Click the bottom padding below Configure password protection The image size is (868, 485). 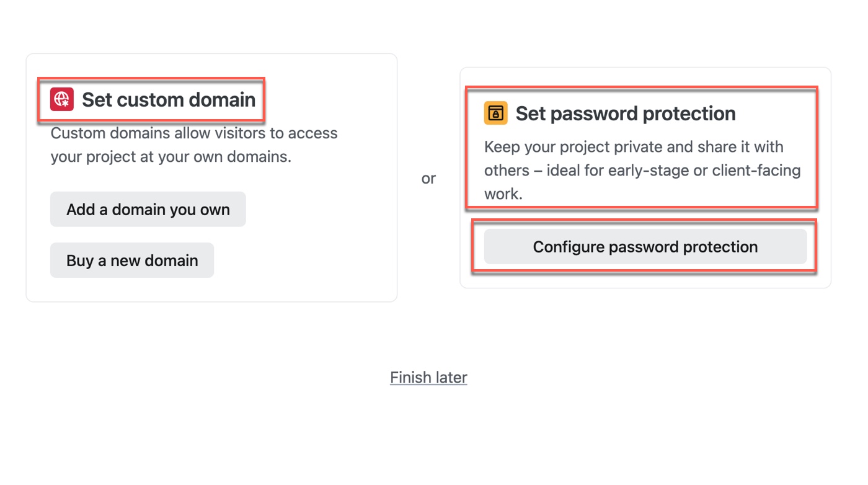(645, 280)
